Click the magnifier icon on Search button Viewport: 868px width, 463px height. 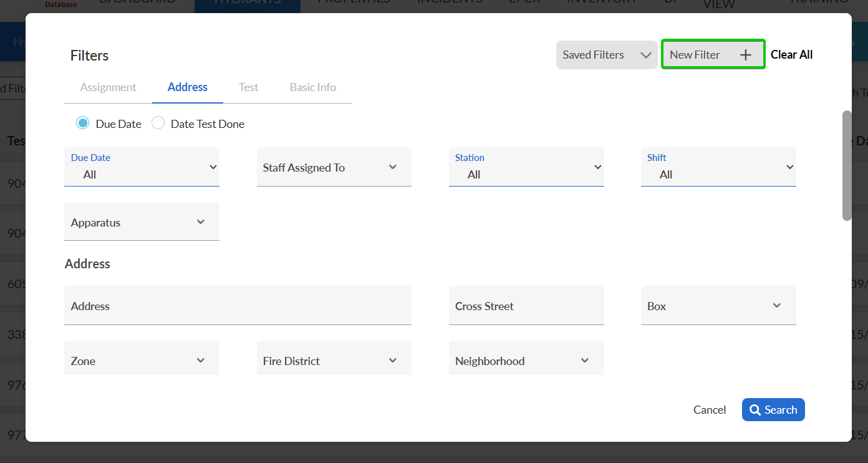point(755,410)
